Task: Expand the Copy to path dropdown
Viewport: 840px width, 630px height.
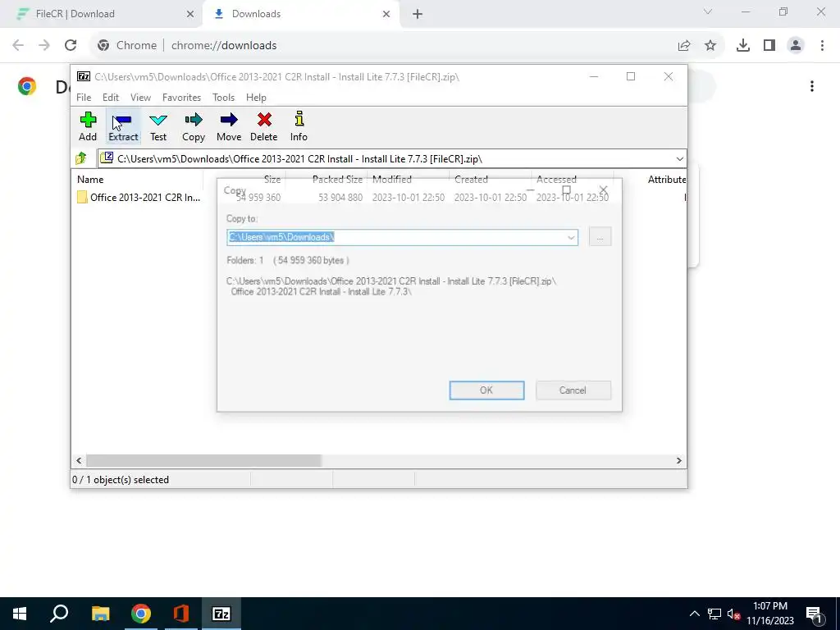Action: (571, 237)
